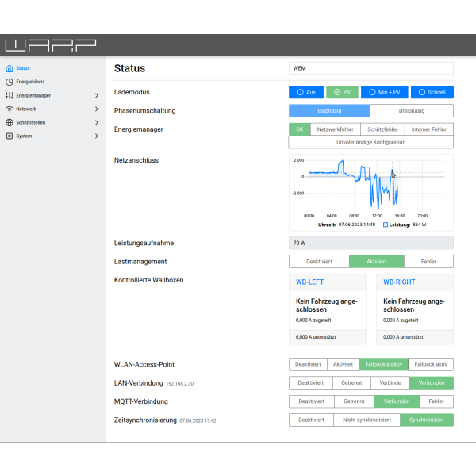Click the Leistung legend square in chart
Screen dimensions: 476x476
pyautogui.click(x=386, y=225)
